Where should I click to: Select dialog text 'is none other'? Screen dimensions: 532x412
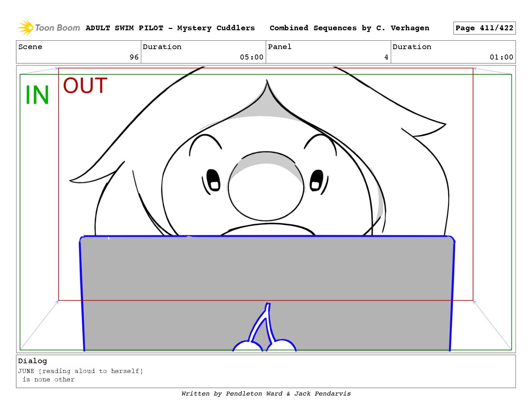48,379
